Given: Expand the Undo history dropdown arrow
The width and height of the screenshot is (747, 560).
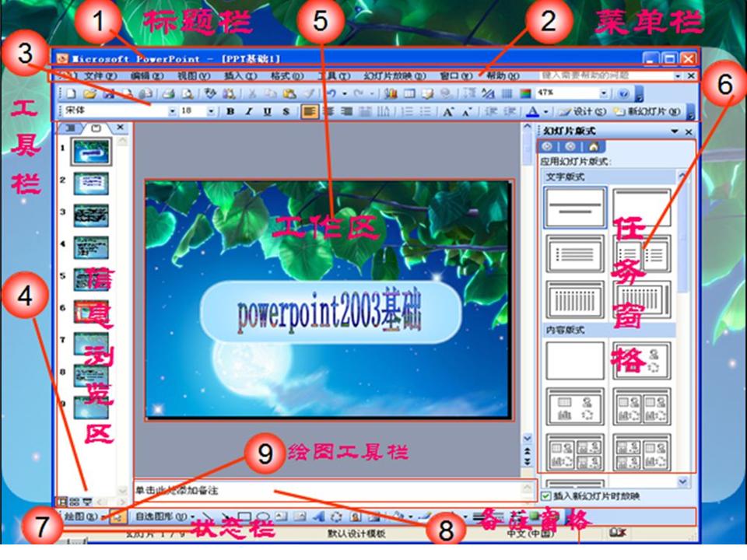Looking at the screenshot, I should coord(345,94).
